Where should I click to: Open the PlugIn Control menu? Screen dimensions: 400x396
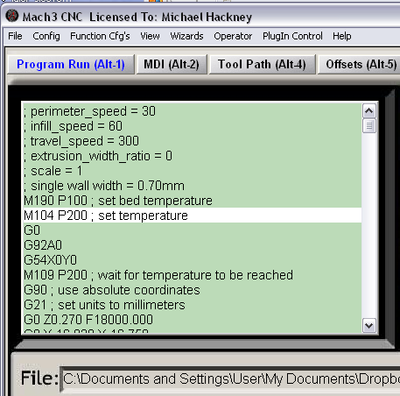tap(292, 36)
